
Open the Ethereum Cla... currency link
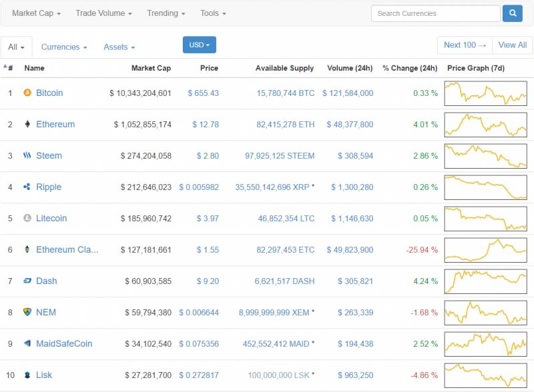[67, 249]
